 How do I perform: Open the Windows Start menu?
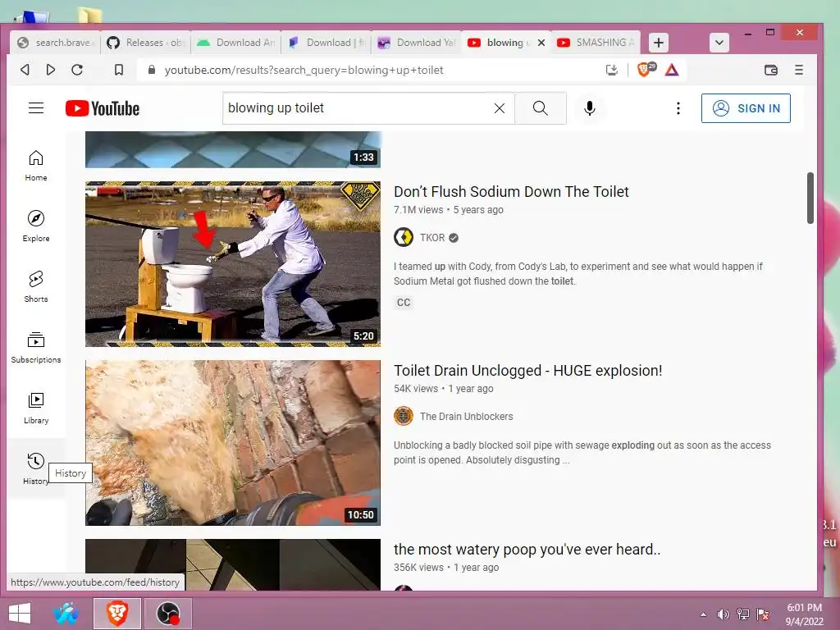[x=20, y=614]
